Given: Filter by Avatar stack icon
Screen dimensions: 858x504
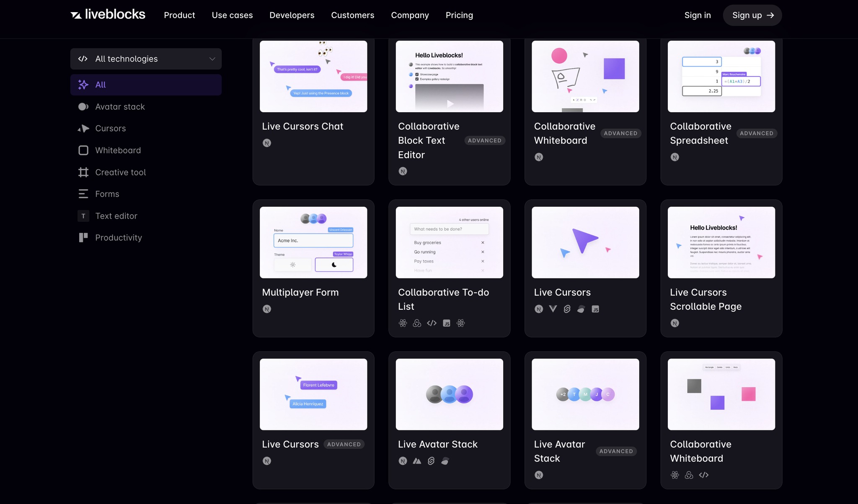Looking at the screenshot, I should point(83,107).
